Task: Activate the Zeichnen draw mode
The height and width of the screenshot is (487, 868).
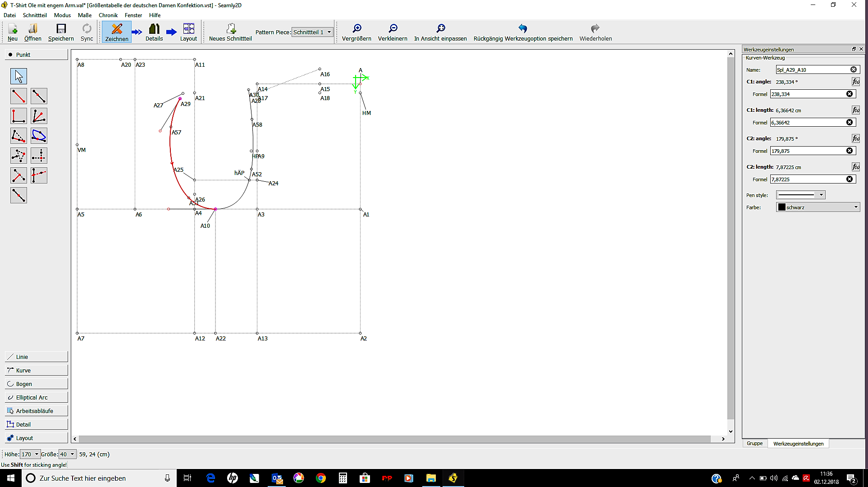Action: pyautogui.click(x=117, y=32)
